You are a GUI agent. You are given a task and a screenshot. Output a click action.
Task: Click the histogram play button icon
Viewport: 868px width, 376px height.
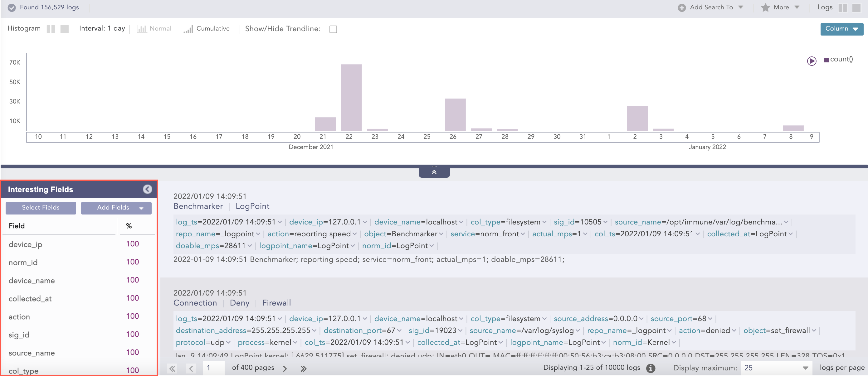[812, 61]
